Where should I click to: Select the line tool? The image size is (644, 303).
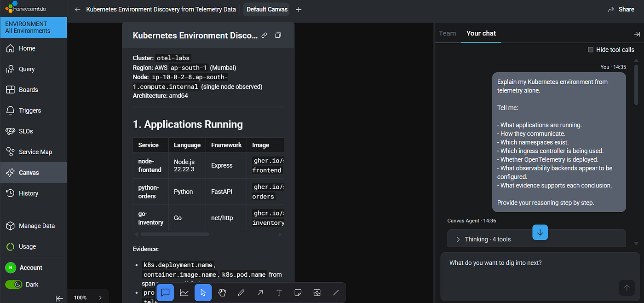point(336,292)
